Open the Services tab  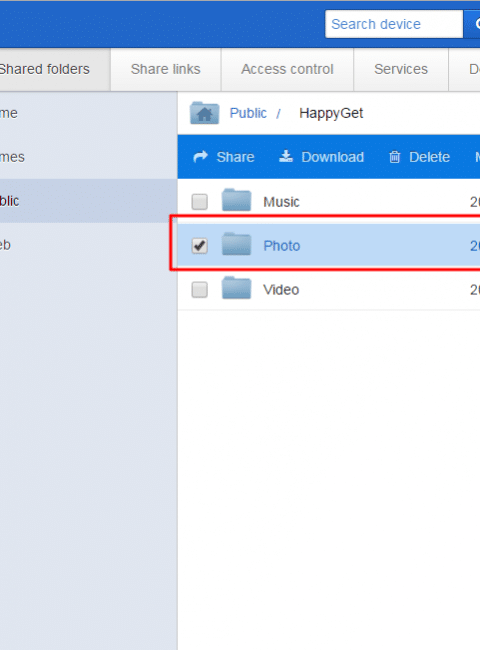coord(401,69)
